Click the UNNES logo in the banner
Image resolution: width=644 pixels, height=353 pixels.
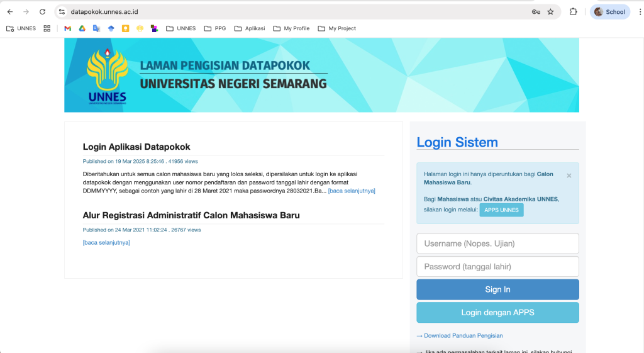coord(107,76)
